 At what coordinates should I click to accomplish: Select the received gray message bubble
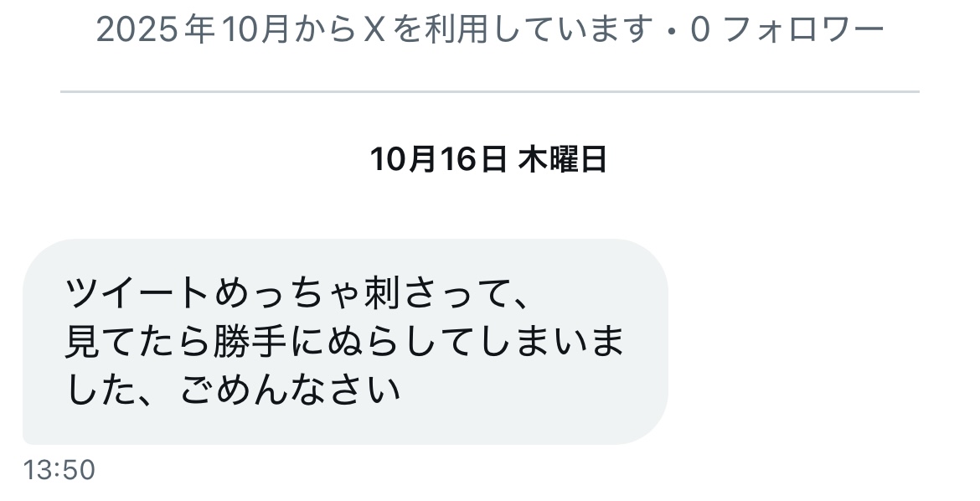click(x=345, y=342)
